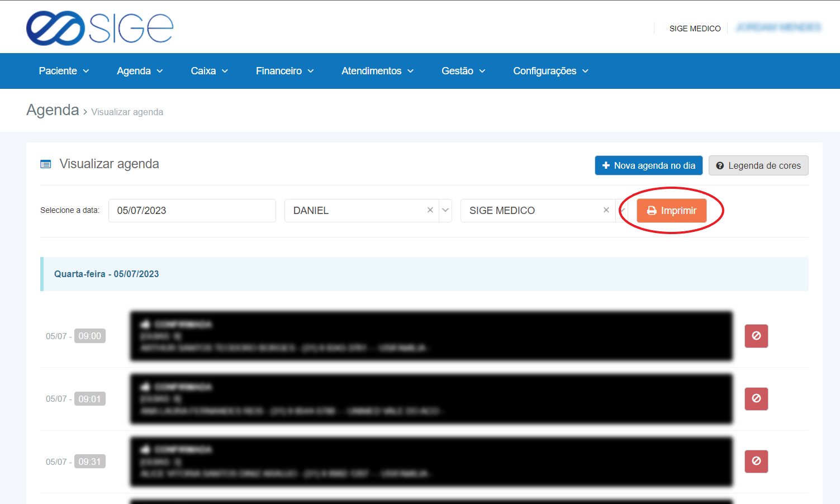The height and width of the screenshot is (504, 840).
Task: Click the Nova agenda no dia button
Action: coord(648,165)
